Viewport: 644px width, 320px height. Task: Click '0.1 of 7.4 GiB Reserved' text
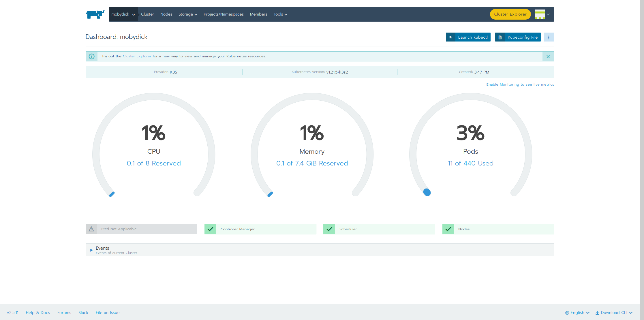(312, 163)
